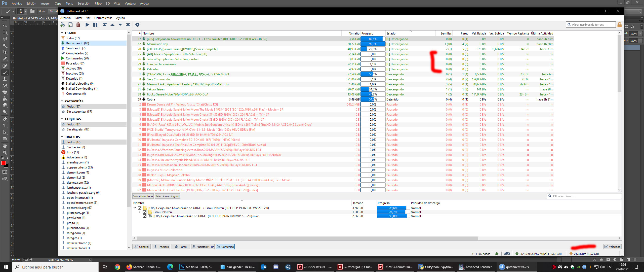
Task: Click the red delete torrent trash icon
Action: pyautogui.click(x=78, y=25)
